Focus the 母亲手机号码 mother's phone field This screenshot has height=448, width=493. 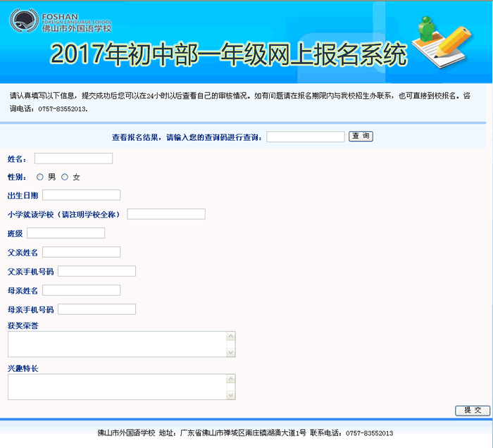click(x=96, y=309)
